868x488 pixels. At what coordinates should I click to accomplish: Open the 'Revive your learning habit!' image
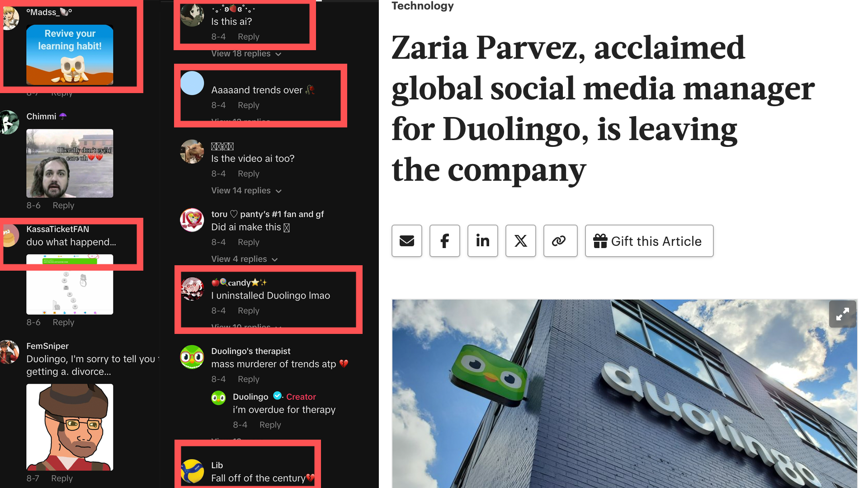pyautogui.click(x=70, y=55)
